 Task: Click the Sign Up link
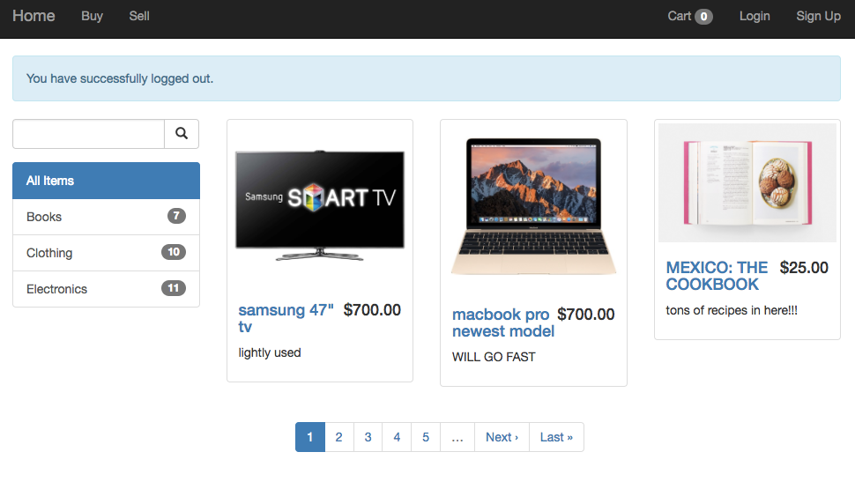[x=819, y=17]
